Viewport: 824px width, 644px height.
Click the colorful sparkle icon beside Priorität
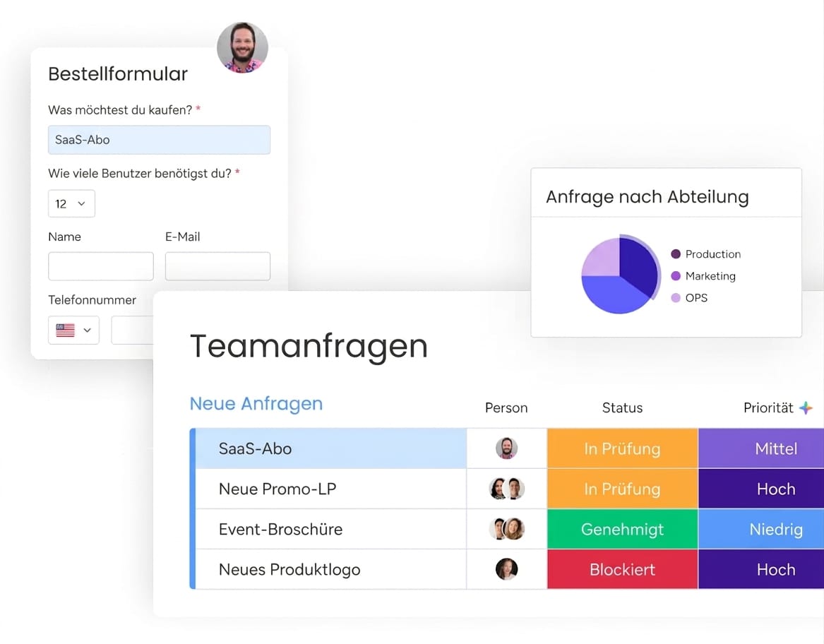(x=806, y=407)
